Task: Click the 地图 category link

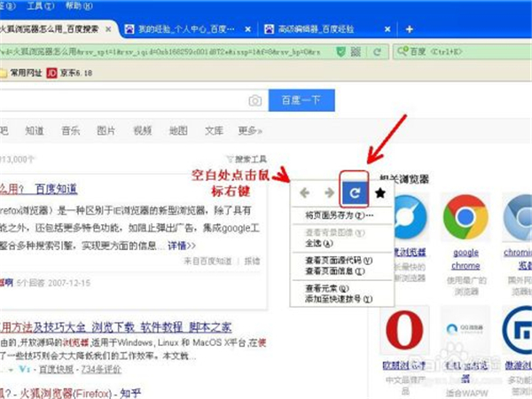Action: (x=178, y=130)
